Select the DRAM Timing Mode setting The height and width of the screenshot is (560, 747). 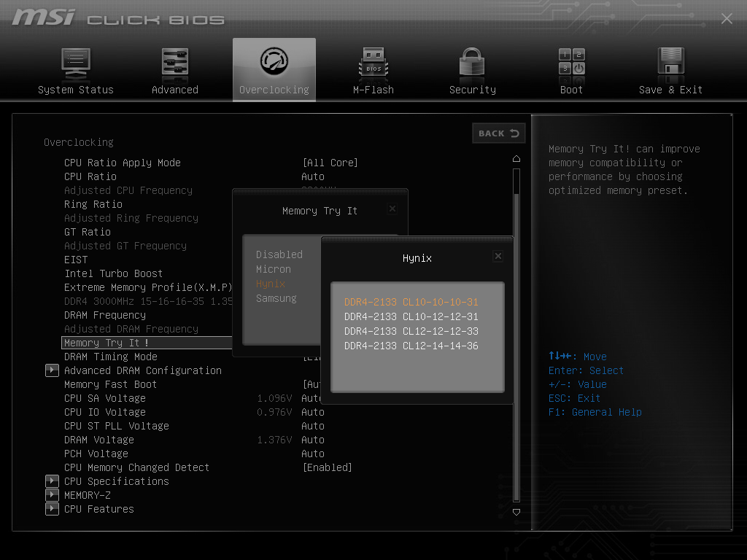[x=111, y=357]
